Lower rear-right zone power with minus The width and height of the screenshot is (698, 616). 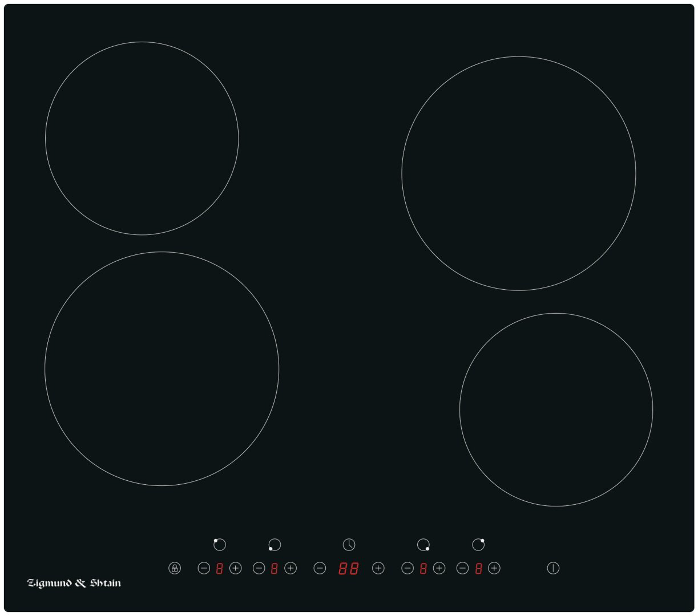click(x=462, y=568)
